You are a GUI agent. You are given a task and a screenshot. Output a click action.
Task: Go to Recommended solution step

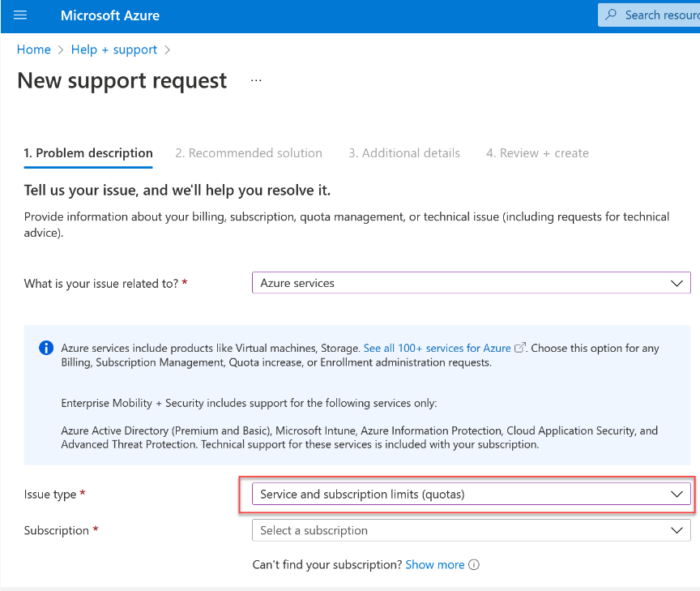point(249,153)
